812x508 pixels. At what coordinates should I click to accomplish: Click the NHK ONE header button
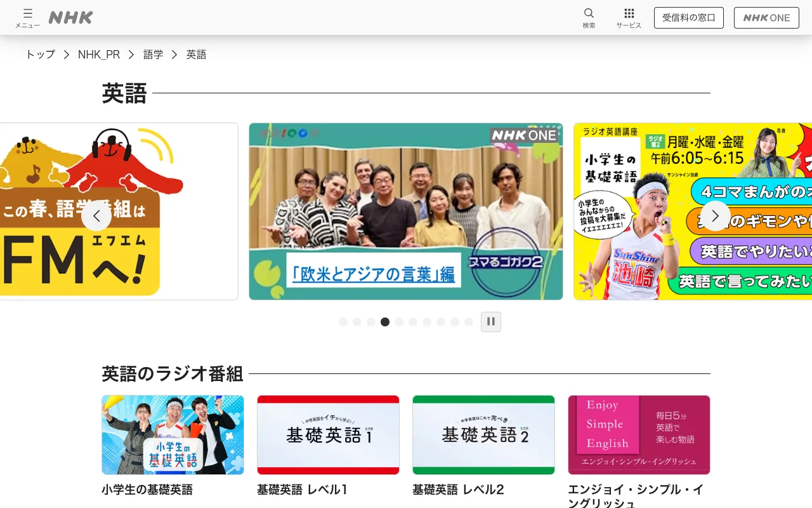pyautogui.click(x=766, y=18)
